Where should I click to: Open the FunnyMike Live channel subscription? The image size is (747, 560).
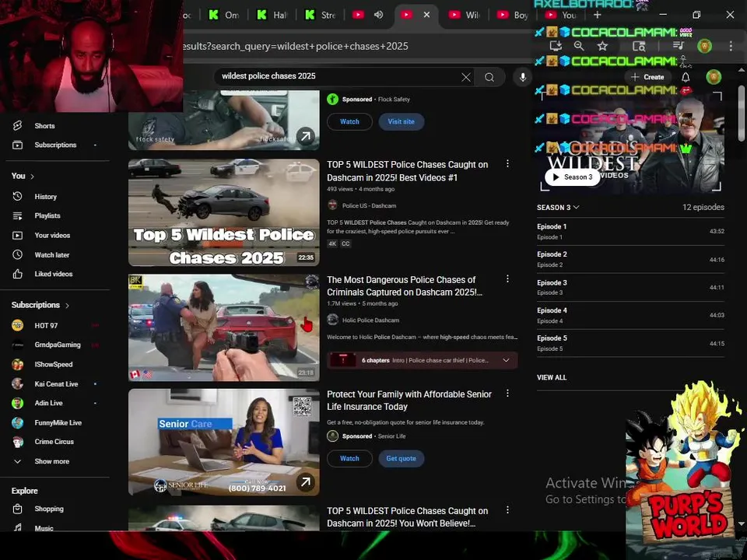tap(58, 422)
